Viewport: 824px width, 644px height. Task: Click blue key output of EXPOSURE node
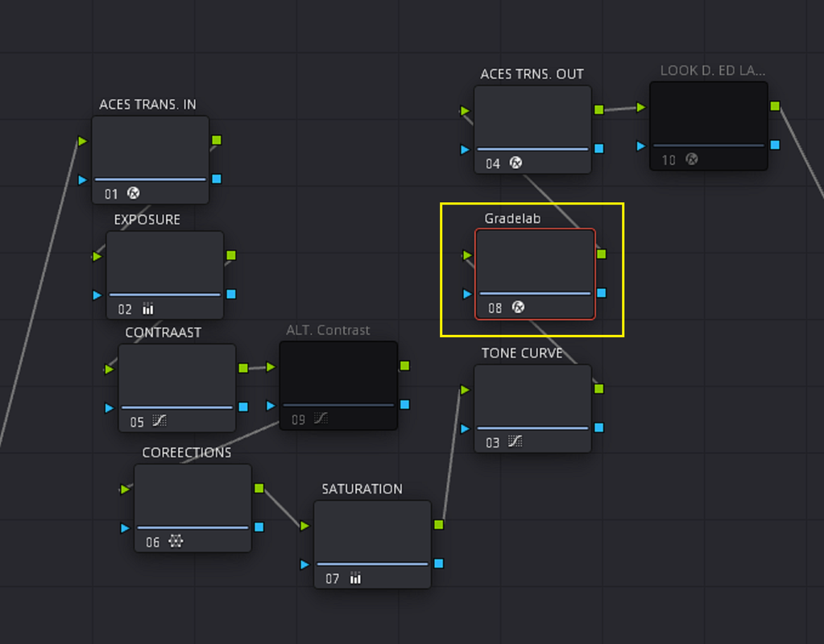(x=231, y=294)
